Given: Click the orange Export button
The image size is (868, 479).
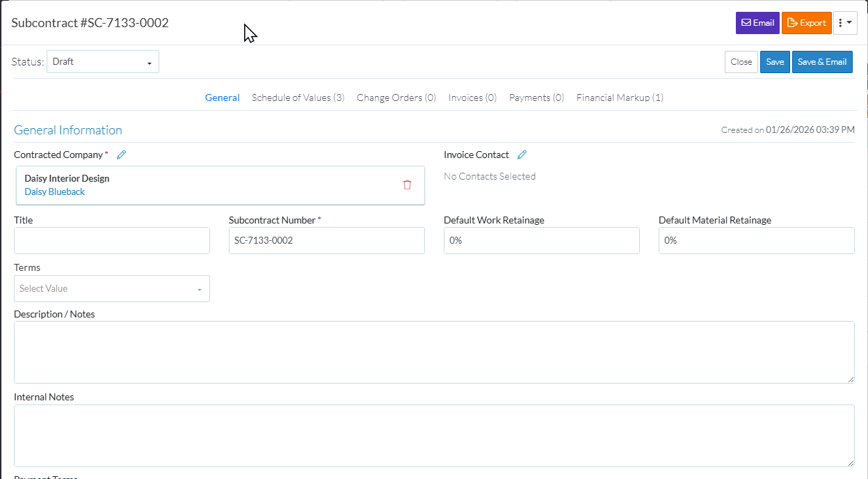Looking at the screenshot, I should click(x=807, y=23).
